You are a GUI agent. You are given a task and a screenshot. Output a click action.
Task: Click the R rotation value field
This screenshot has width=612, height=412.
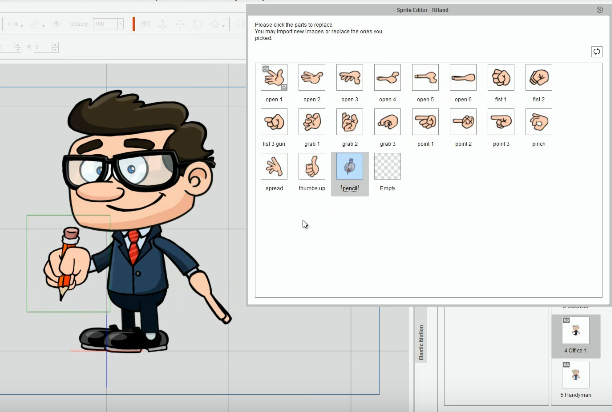pyautogui.click(x=42, y=47)
